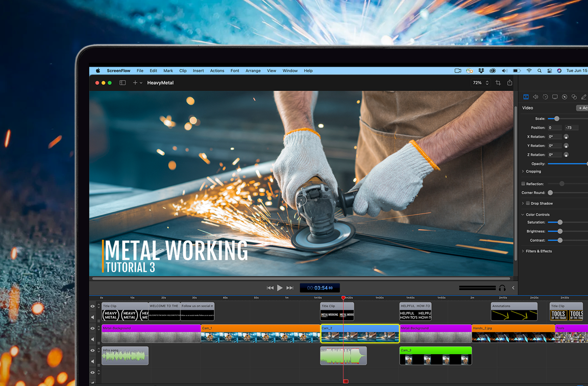Collapse the inspector with the arrow beside headphones
Image resolution: width=588 pixels, height=386 pixels.
click(513, 288)
